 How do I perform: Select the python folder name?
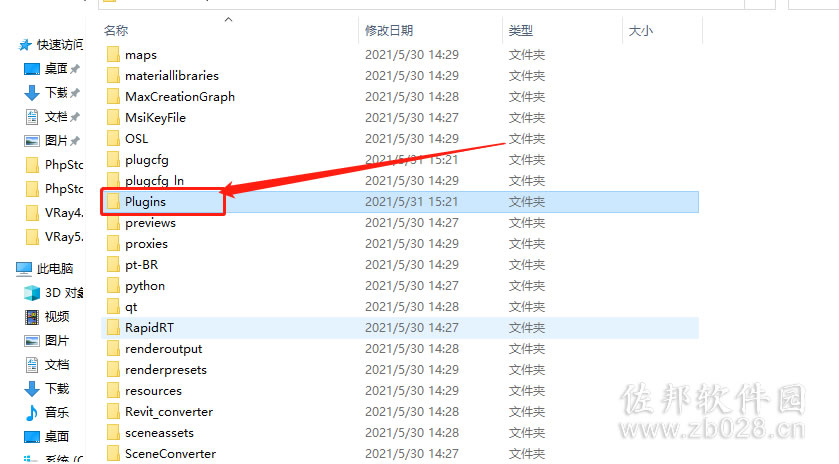click(x=144, y=286)
